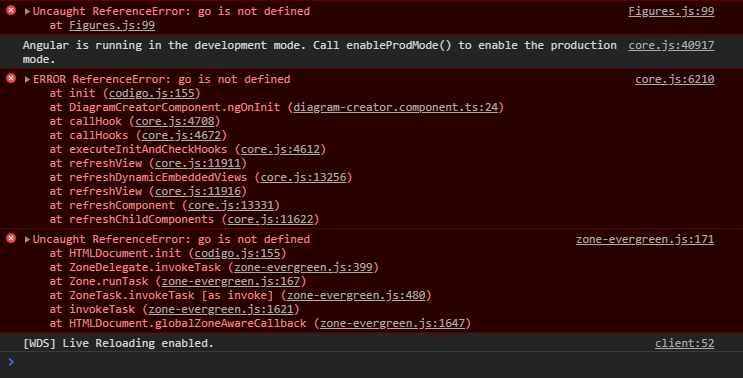Open the zone-evergreen.js:171 source link on the right
The height and width of the screenshot is (378, 743).
[645, 239]
